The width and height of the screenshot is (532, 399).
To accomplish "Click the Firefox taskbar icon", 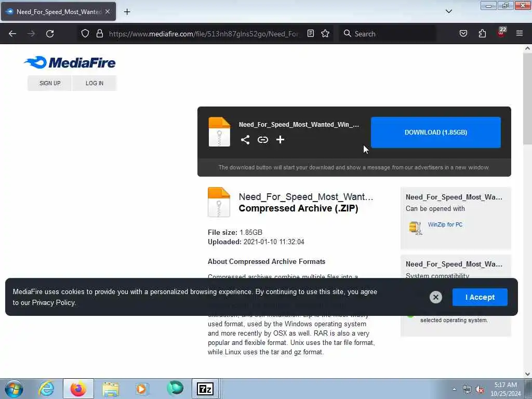I will (78, 389).
